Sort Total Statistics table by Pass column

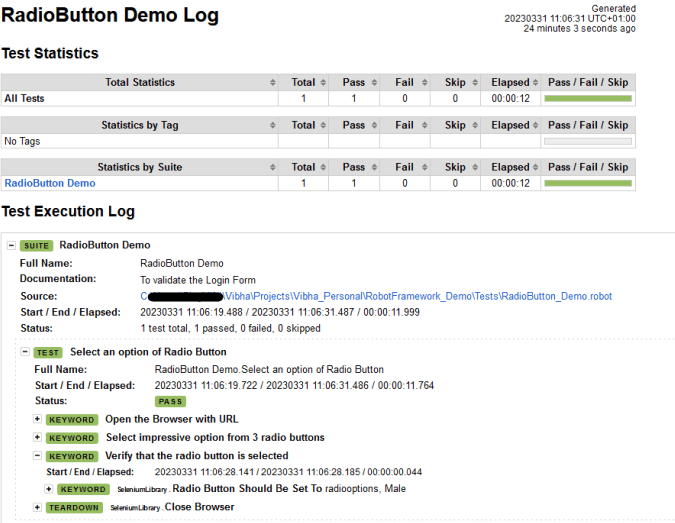354,82
